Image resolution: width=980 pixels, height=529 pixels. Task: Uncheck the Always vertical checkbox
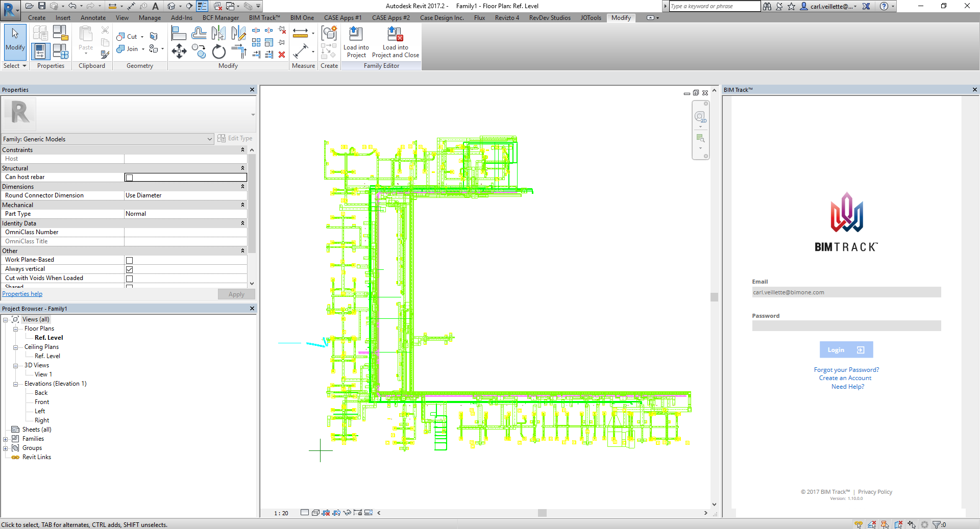(129, 269)
